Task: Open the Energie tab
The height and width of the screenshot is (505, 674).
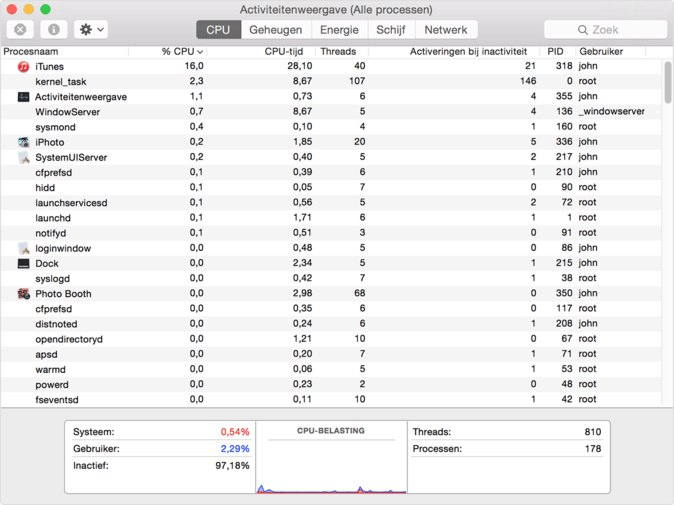Action: click(340, 30)
